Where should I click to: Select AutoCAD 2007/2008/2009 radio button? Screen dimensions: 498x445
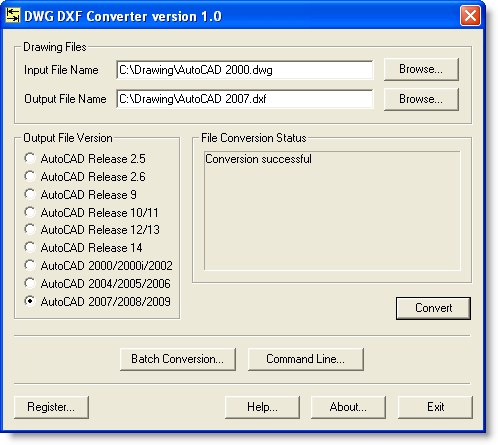tap(30, 301)
